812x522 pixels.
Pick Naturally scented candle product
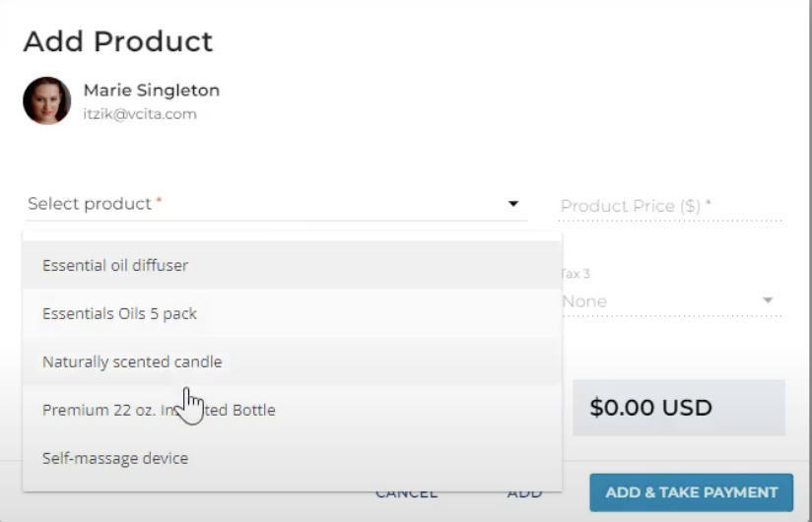[x=132, y=361]
